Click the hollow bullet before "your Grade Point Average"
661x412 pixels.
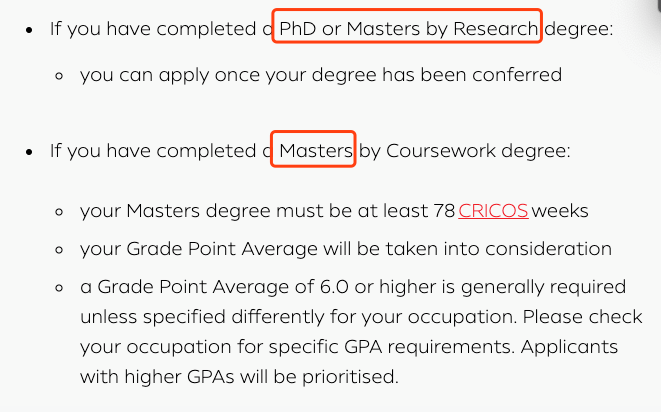pyautogui.click(x=61, y=248)
